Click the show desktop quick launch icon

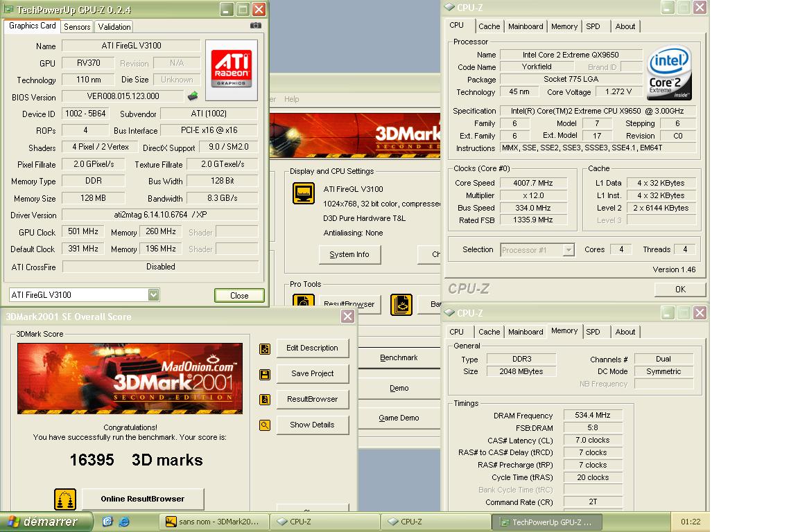click(x=107, y=522)
